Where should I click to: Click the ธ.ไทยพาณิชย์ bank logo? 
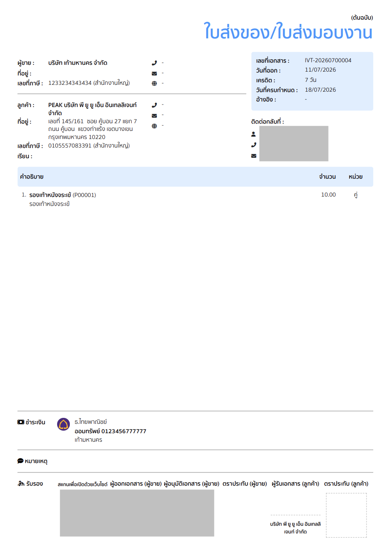coord(63,424)
